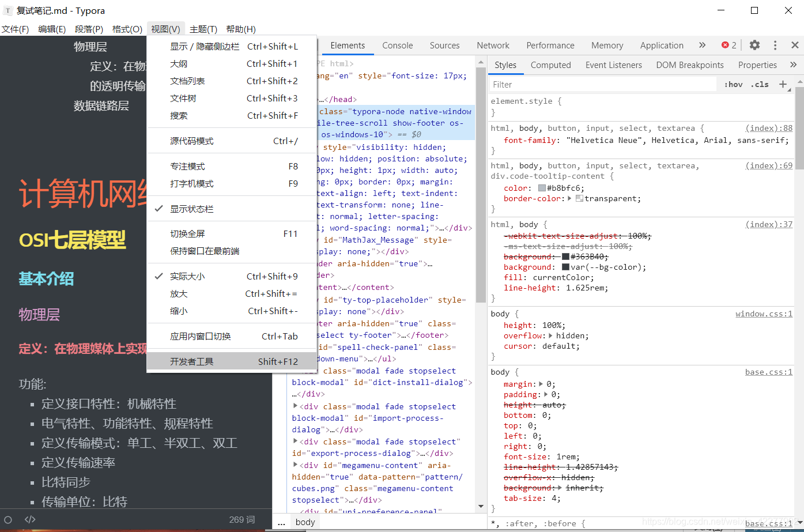Select the Elements tab
The image size is (804, 532).
(x=348, y=45)
